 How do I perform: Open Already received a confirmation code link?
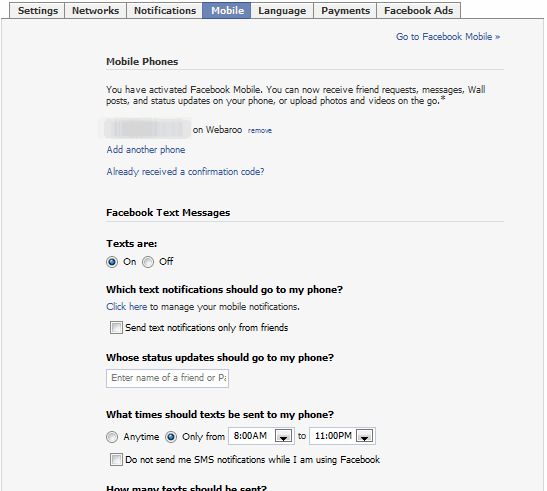coord(185,172)
